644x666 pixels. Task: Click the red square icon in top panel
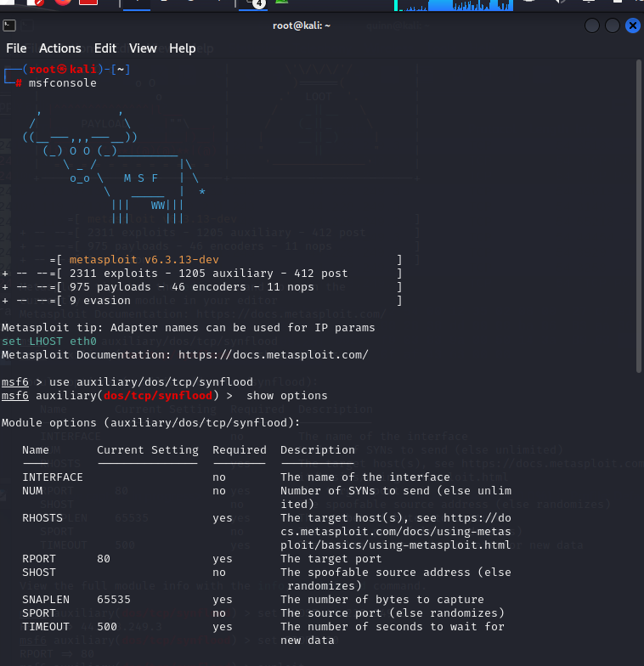tap(88, 3)
